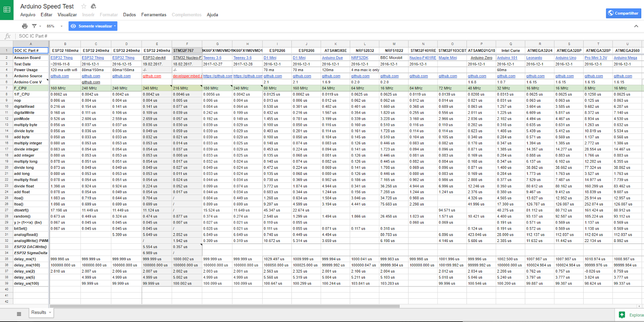Screen dimensions: 644x322
Task: Star the Arduino Speed Test document
Action: (x=84, y=6)
